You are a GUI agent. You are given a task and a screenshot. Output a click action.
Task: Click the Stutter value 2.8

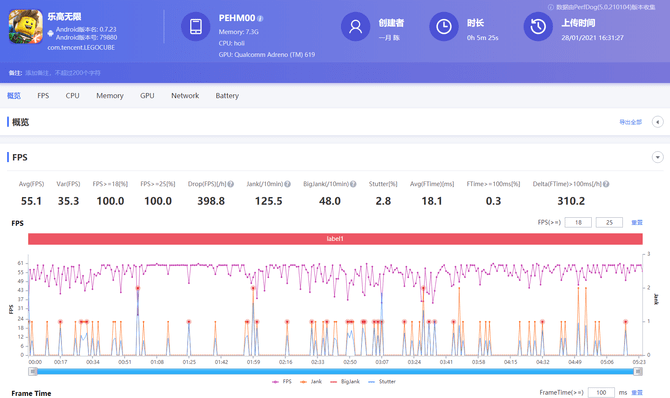383,201
